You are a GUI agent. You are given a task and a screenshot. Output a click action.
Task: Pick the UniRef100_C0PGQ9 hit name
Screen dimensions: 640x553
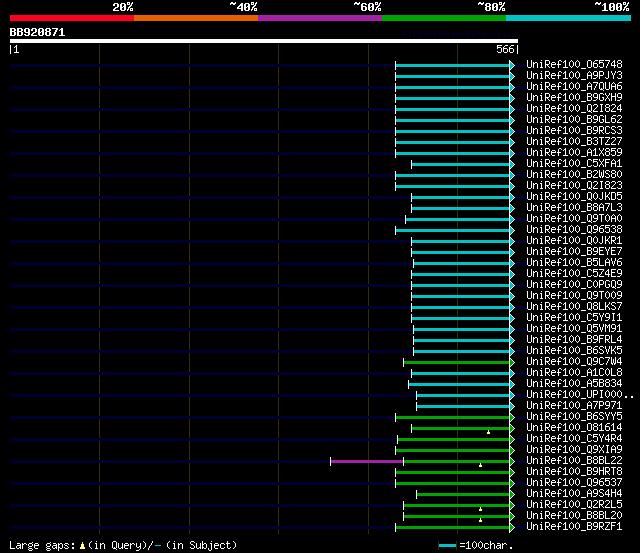click(574, 285)
